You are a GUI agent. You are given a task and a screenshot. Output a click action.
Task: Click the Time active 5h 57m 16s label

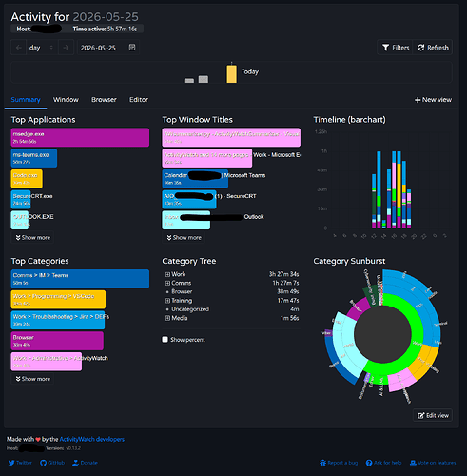tap(105, 29)
